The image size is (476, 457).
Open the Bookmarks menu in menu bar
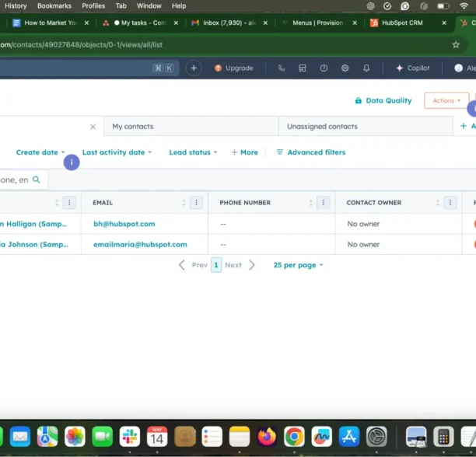click(54, 5)
